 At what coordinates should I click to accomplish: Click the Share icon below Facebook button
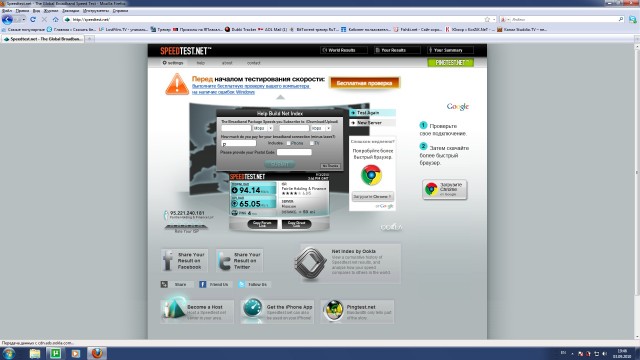(164, 284)
